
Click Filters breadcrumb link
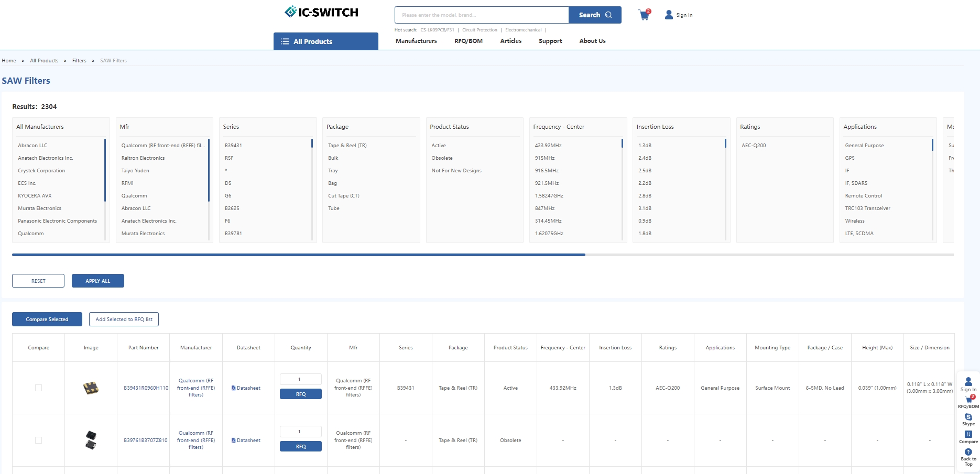pyautogui.click(x=79, y=61)
